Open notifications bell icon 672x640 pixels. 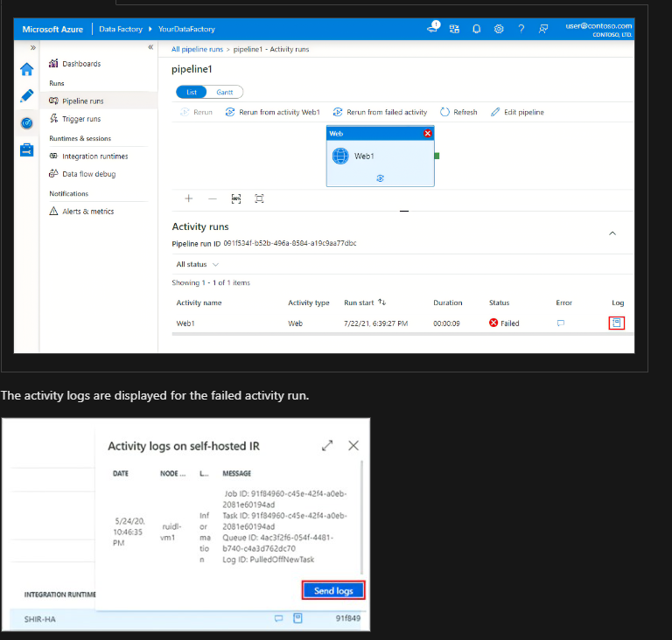pyautogui.click(x=476, y=29)
